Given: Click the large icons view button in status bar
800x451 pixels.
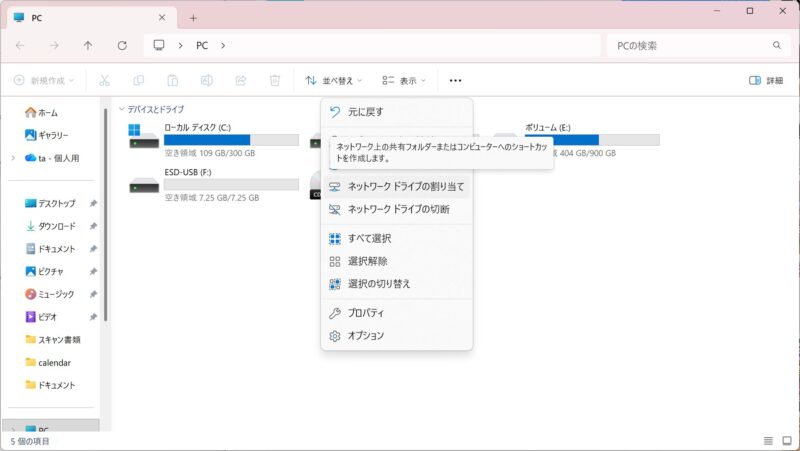Looking at the screenshot, I should [x=786, y=441].
